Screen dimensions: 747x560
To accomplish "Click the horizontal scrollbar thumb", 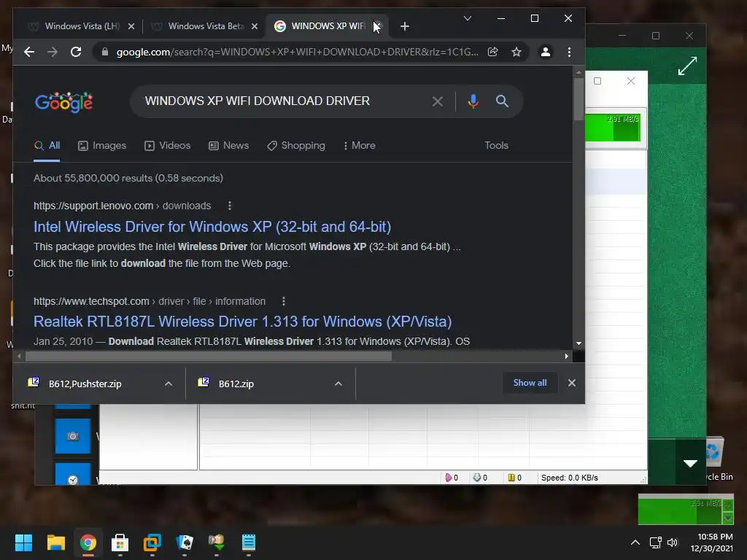I will pos(208,356).
